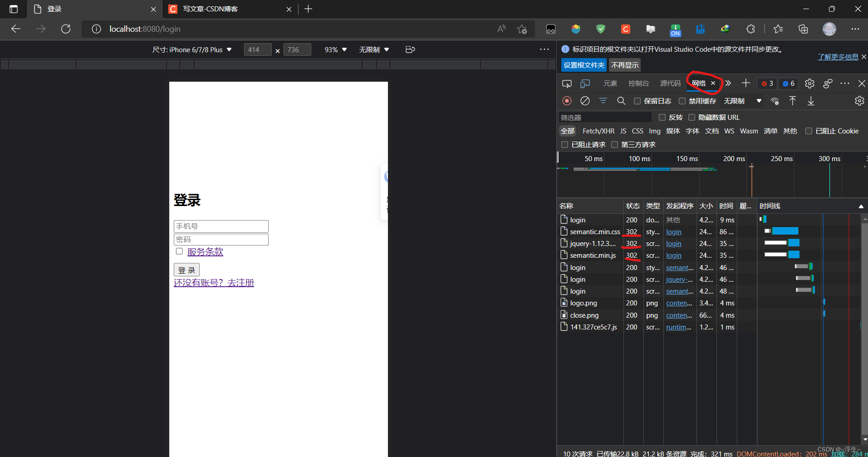Click the red error count badge
This screenshot has width=868, height=457.
click(x=767, y=84)
